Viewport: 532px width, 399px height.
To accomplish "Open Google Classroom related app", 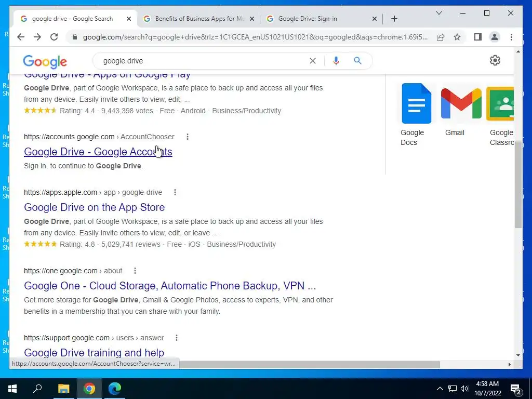I will [500, 114].
